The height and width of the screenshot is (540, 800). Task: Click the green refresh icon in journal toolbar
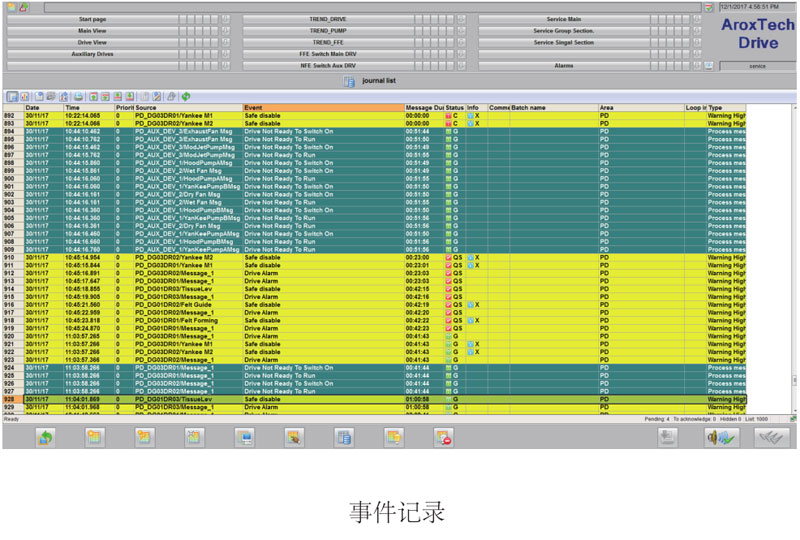(186, 96)
